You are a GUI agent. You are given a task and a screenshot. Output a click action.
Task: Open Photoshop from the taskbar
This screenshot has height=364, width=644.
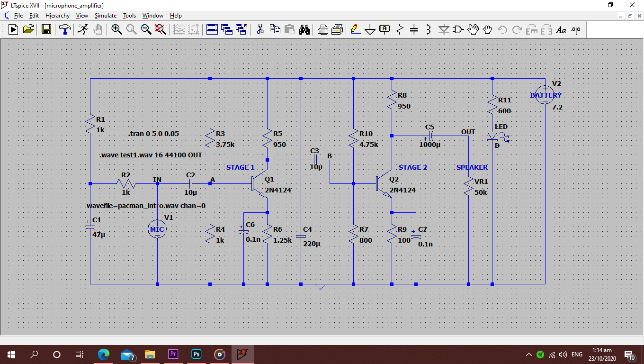196,354
